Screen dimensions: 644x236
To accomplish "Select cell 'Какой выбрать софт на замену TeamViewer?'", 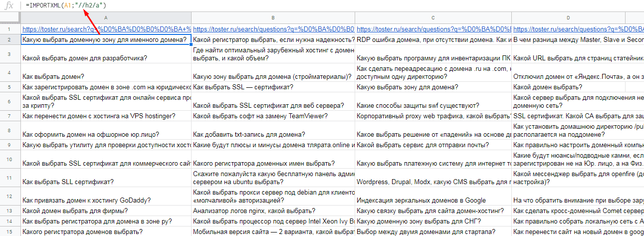I will 273,116.
